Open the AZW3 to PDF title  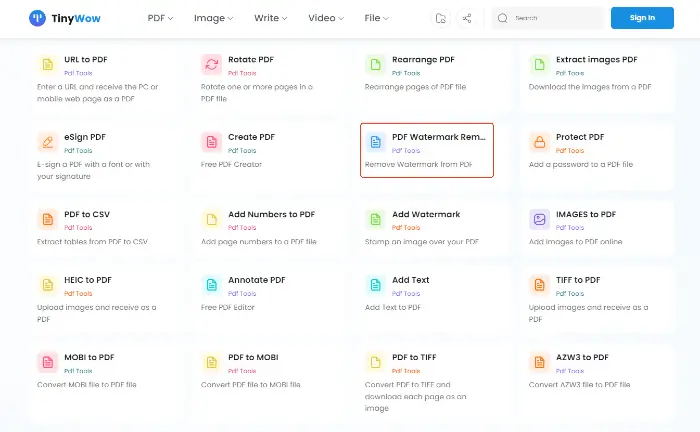click(x=582, y=357)
